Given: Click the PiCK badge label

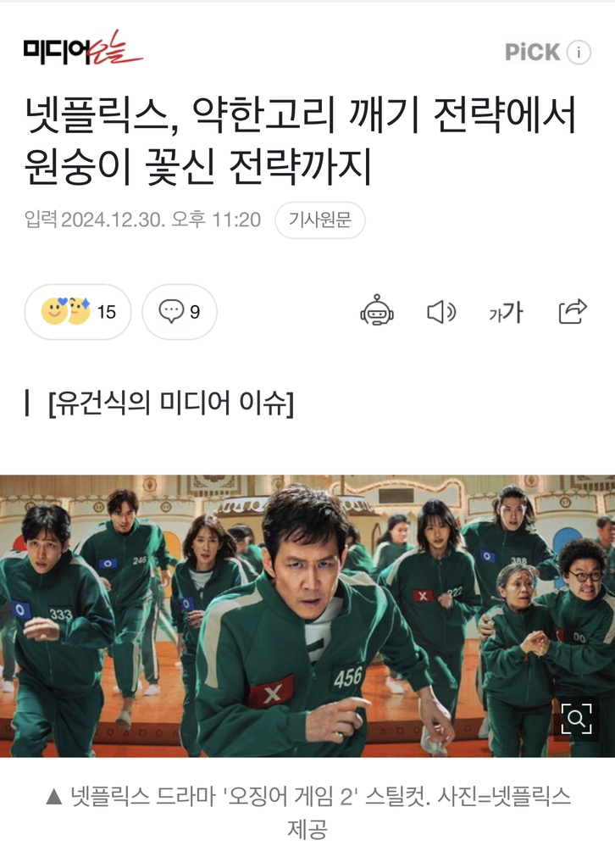Looking at the screenshot, I should tap(532, 52).
